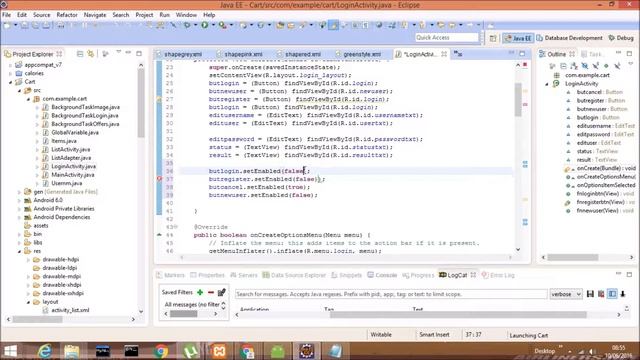Viewport: 640px width, 360px height.
Task: Clear the LogCat log icon
Action: (x=601, y=294)
